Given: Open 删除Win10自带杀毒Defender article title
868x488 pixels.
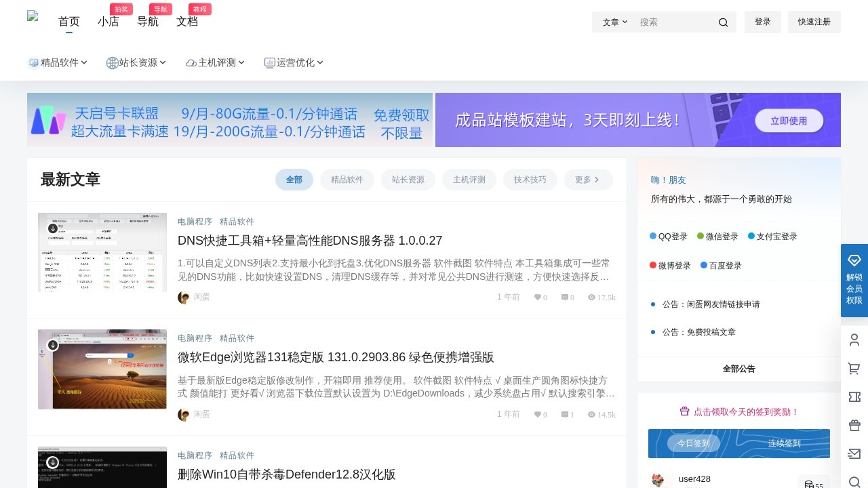Looking at the screenshot, I should (x=286, y=474).
